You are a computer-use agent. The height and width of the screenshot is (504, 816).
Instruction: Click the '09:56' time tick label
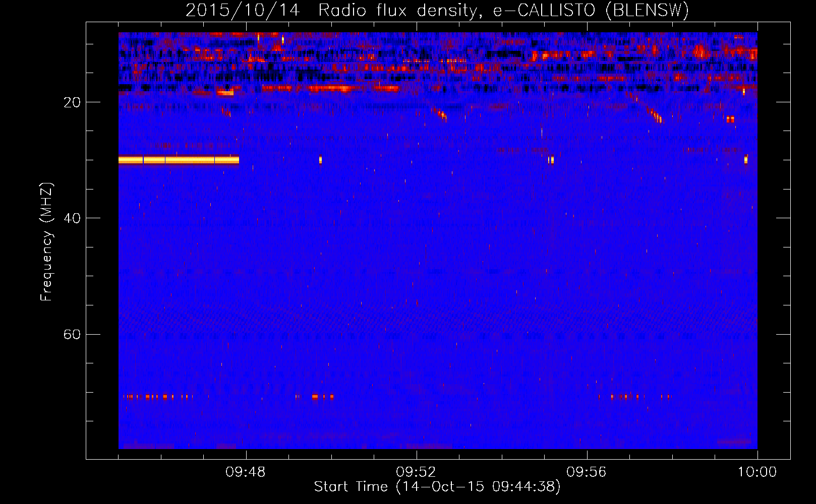pos(587,472)
